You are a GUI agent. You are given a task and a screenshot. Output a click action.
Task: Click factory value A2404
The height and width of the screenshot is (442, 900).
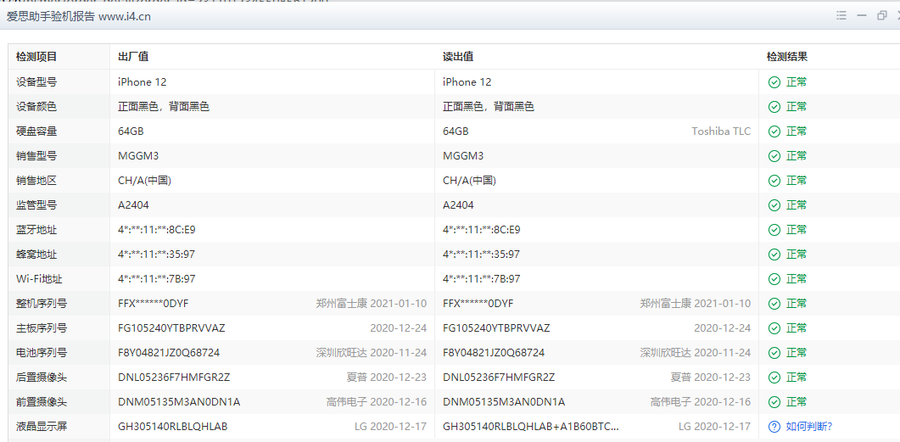(133, 205)
